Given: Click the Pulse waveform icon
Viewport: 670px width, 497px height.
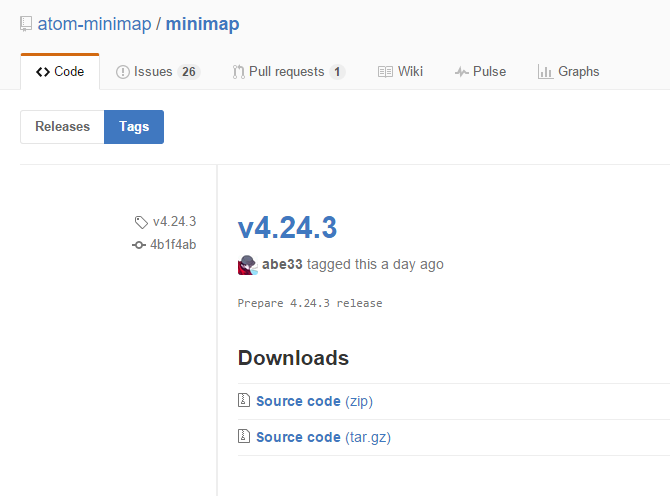Looking at the screenshot, I should 461,72.
